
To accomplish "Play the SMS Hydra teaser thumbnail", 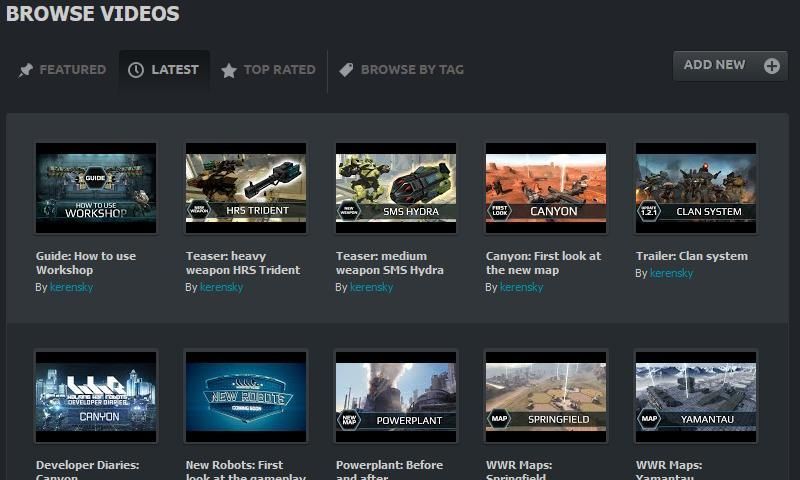I will tap(396, 188).
